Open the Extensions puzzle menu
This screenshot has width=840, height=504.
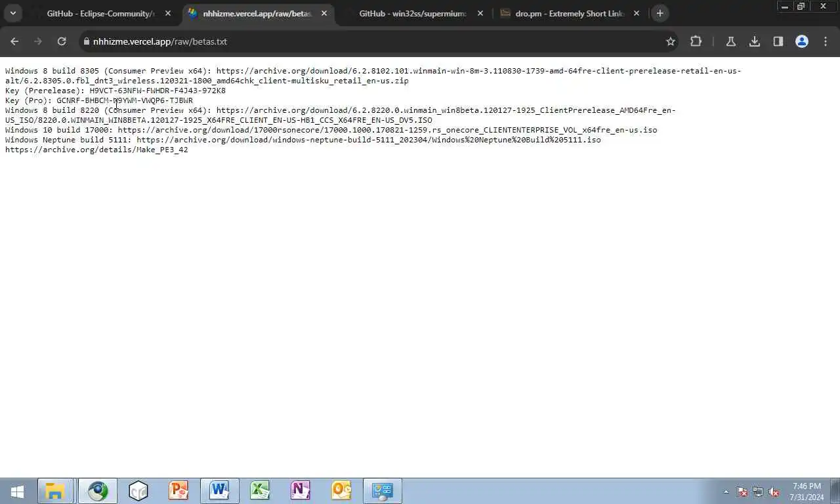[696, 41]
